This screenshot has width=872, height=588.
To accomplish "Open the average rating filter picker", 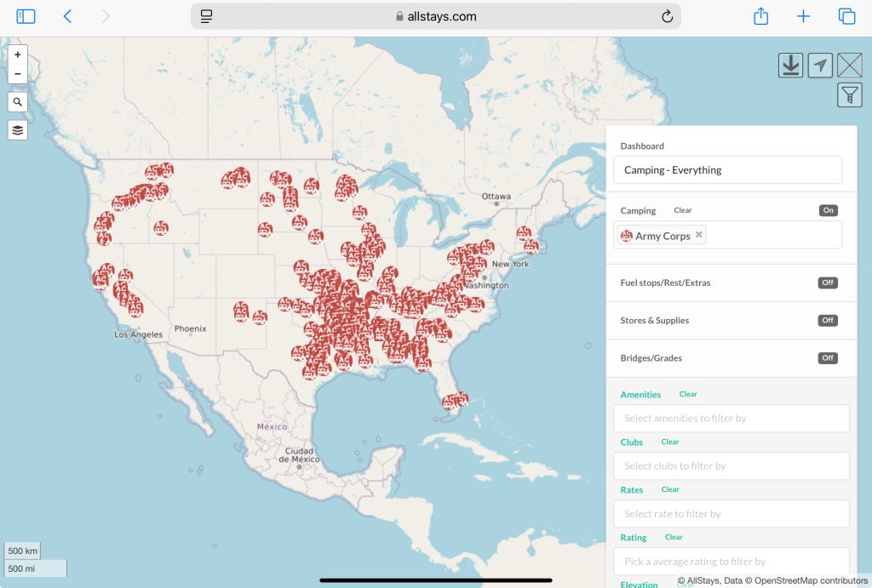I will point(731,561).
